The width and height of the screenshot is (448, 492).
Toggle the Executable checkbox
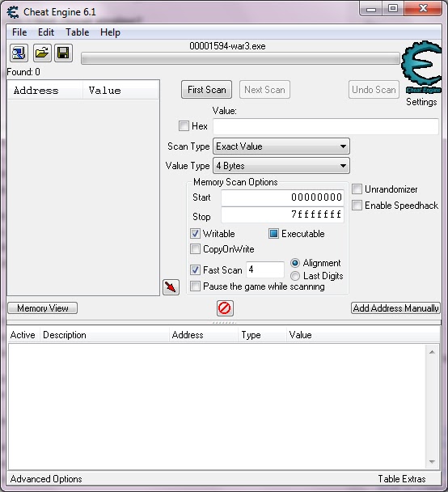click(273, 233)
